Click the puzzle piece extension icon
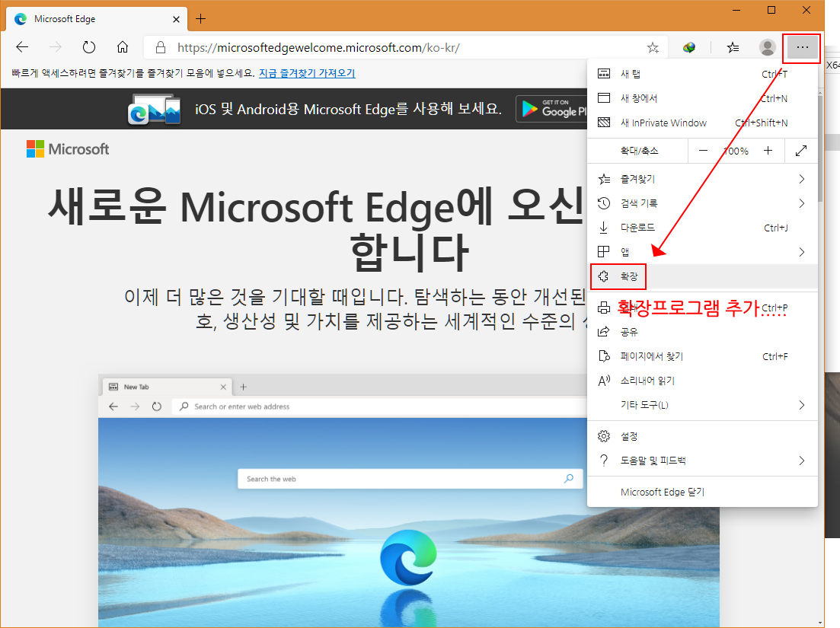 [604, 276]
